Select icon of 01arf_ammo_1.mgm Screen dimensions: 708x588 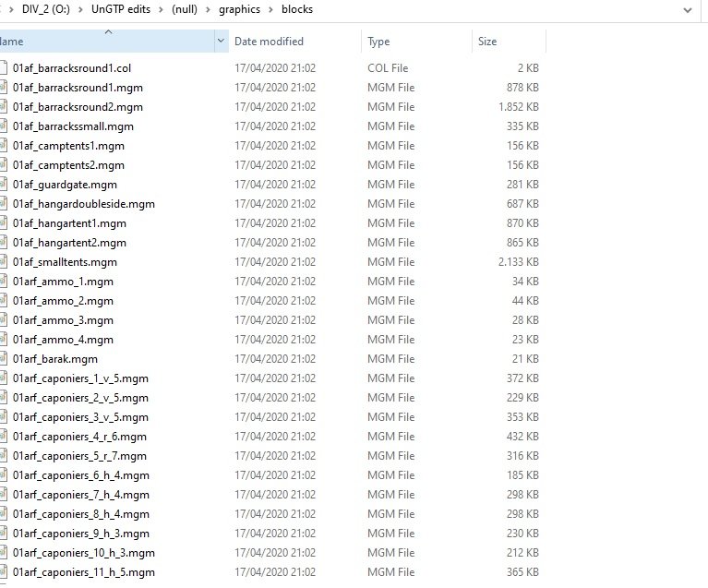point(4,282)
